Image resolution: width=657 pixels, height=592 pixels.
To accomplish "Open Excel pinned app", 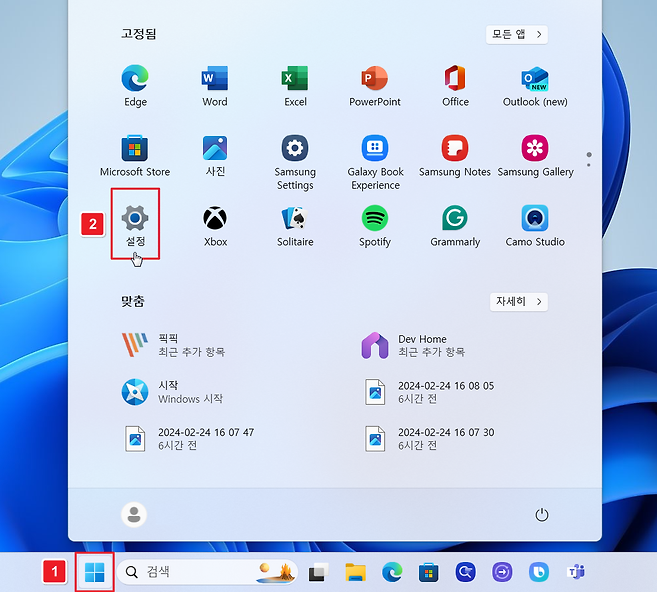I will click(295, 86).
